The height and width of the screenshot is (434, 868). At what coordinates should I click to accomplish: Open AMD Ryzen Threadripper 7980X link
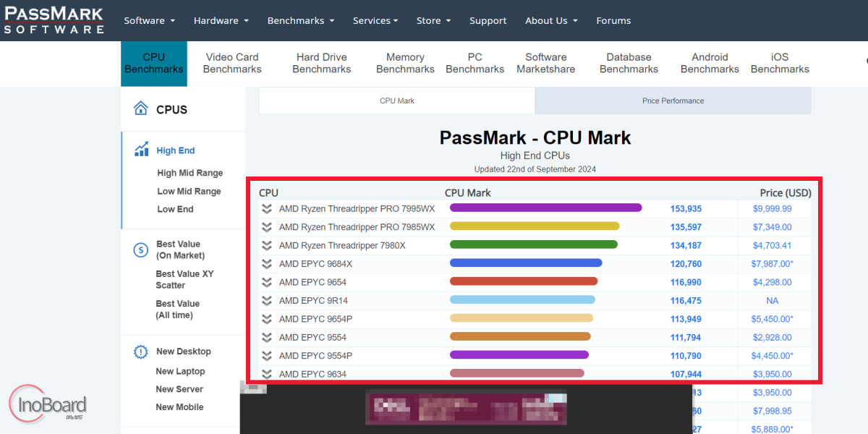coord(342,245)
